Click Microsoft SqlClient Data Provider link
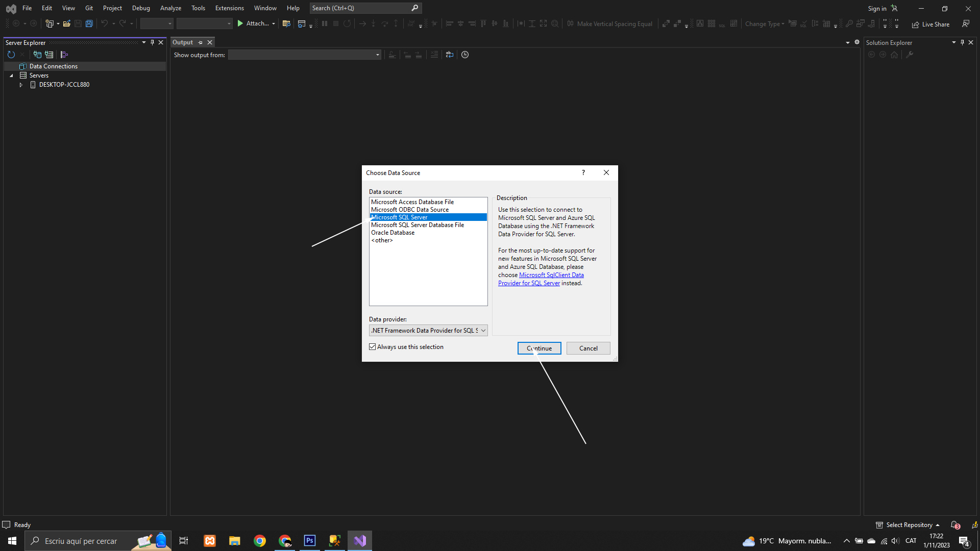The width and height of the screenshot is (980, 551). pyautogui.click(x=551, y=275)
